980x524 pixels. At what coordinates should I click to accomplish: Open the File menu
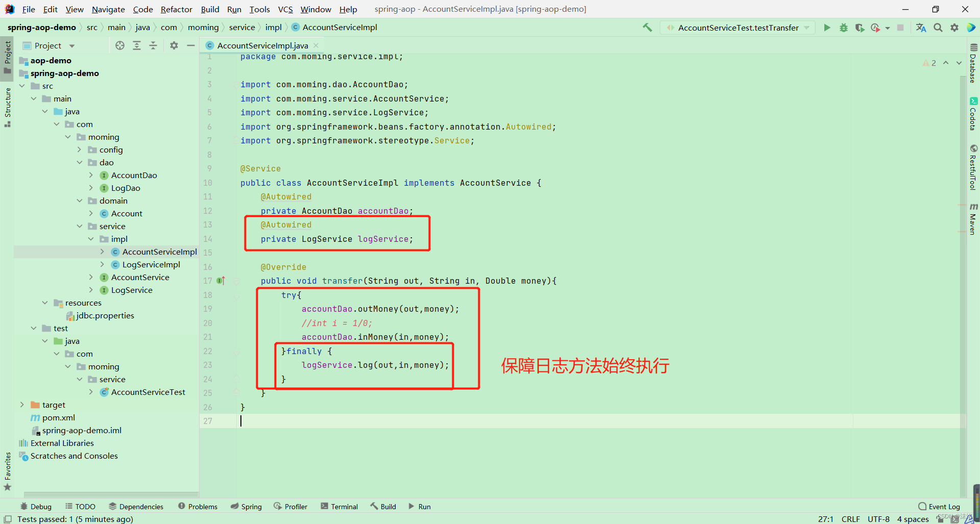click(29, 9)
